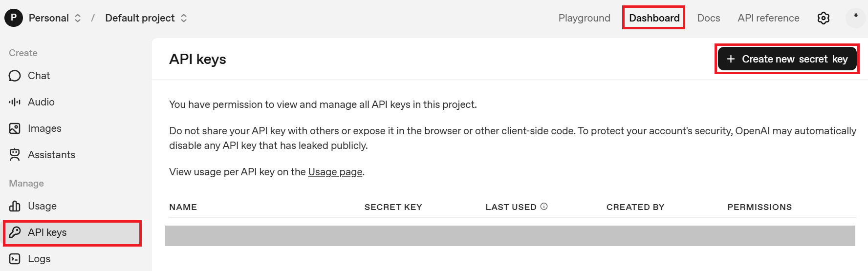
Task: Expand the Default project selector chevrons
Action: click(x=184, y=18)
